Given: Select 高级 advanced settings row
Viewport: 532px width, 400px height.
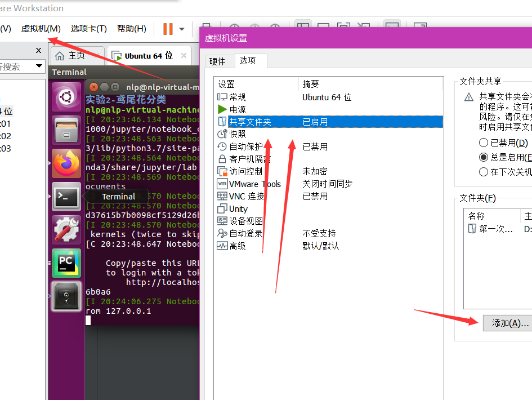Looking at the screenshot, I should (328, 246).
